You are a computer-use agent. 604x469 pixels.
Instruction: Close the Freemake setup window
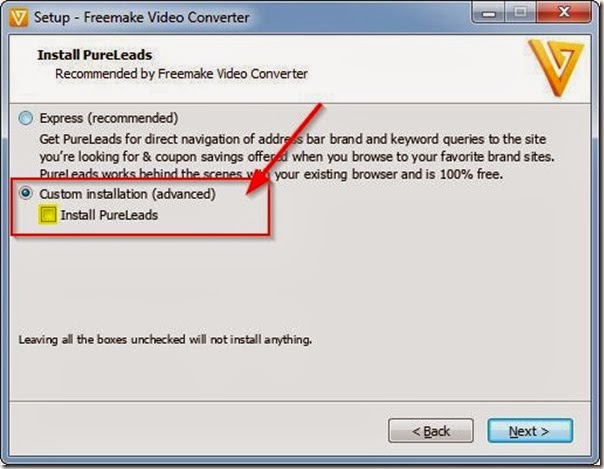click(564, 13)
